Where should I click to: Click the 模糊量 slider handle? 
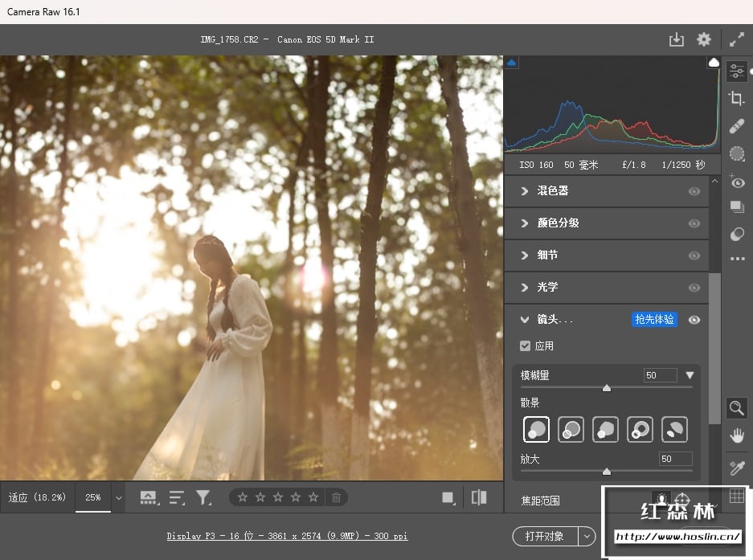[607, 388]
